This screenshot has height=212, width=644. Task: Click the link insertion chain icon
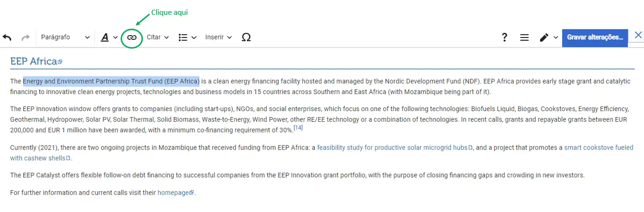[132, 37]
